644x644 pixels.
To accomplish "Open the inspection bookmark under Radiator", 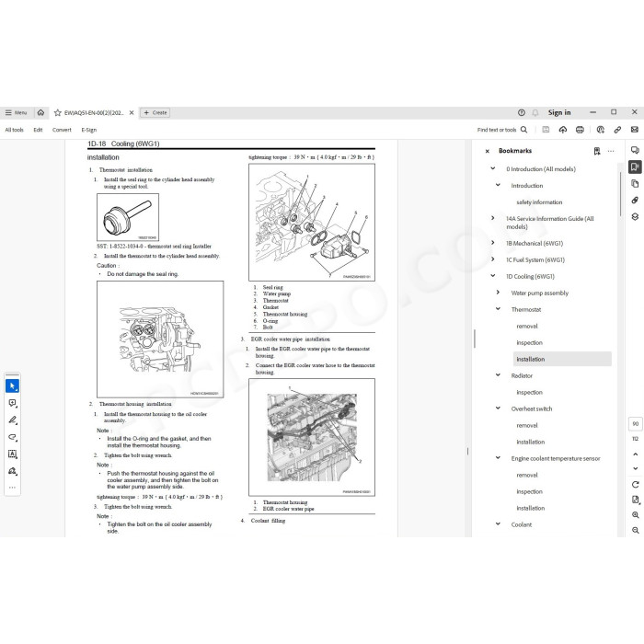I will pos(529,392).
